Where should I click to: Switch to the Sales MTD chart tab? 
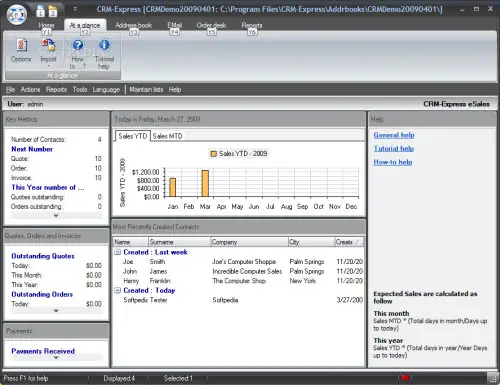(x=167, y=136)
